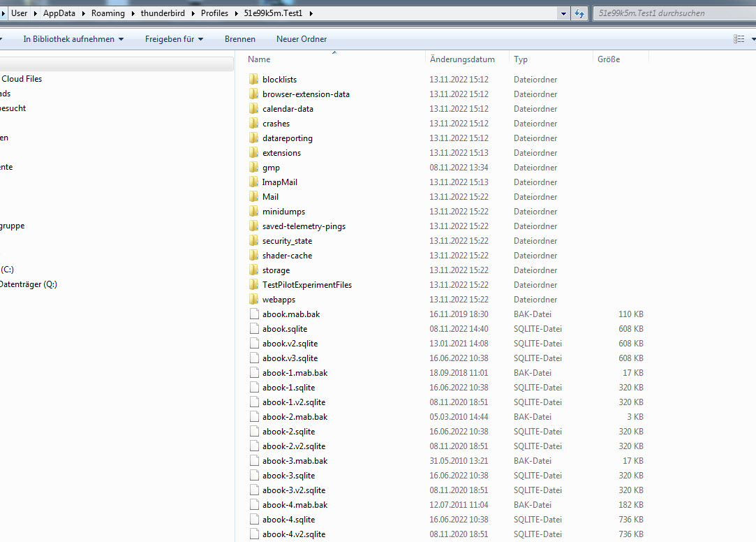Click the gmp folder icon
The width and height of the screenshot is (756, 542).
pos(253,168)
